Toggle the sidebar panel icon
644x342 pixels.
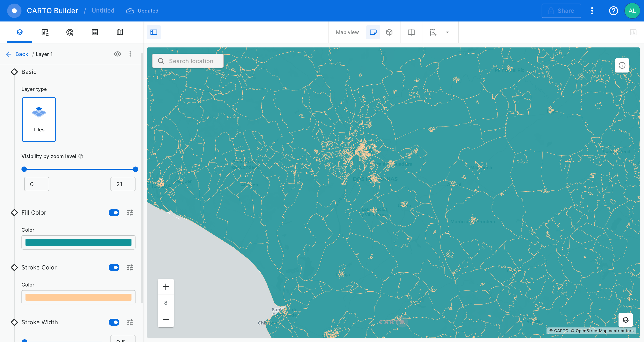pyautogui.click(x=154, y=32)
